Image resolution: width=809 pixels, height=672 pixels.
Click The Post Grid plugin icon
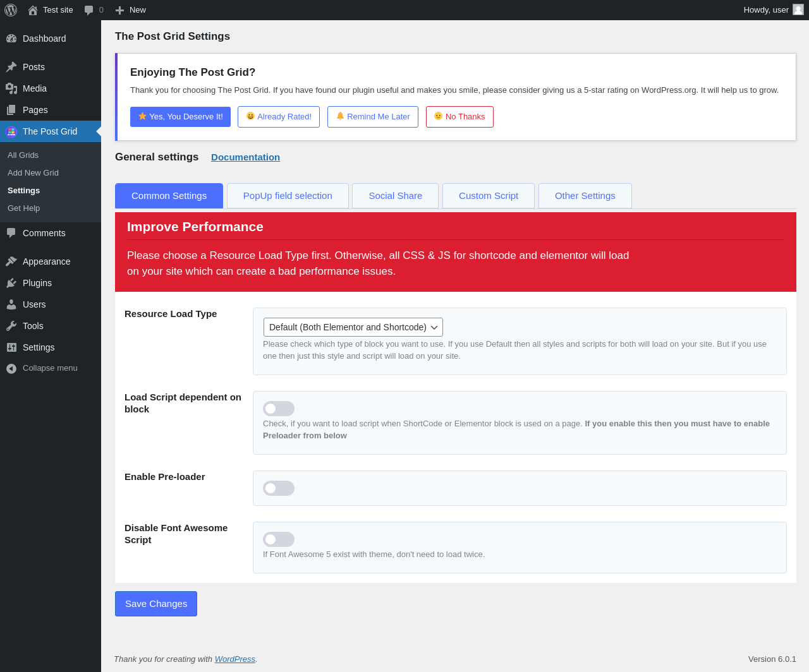(x=11, y=131)
